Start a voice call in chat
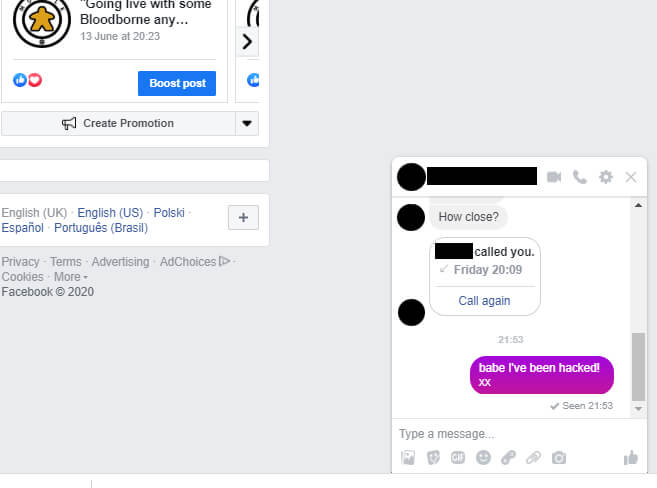Image resolution: width=657 pixels, height=488 pixels. (580, 177)
